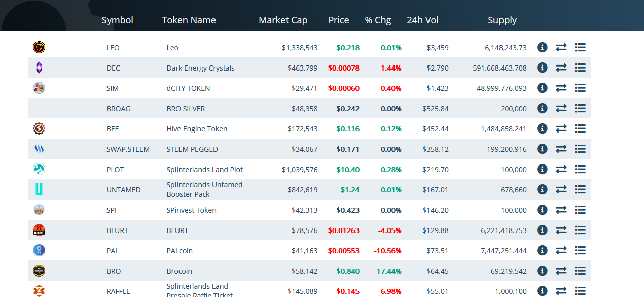This screenshot has height=297, width=644.
Task: Open list icon in UNTAMED row
Action: point(580,189)
